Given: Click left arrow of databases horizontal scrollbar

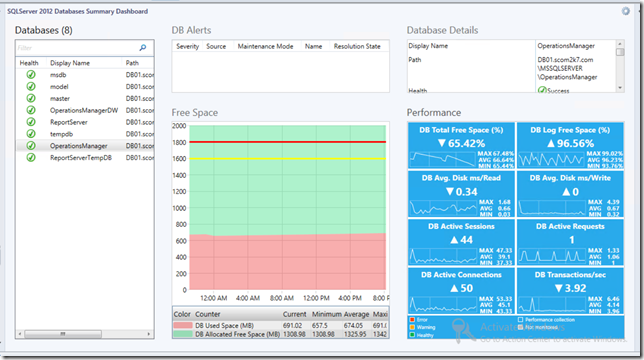Looking at the screenshot, I should [20, 334].
